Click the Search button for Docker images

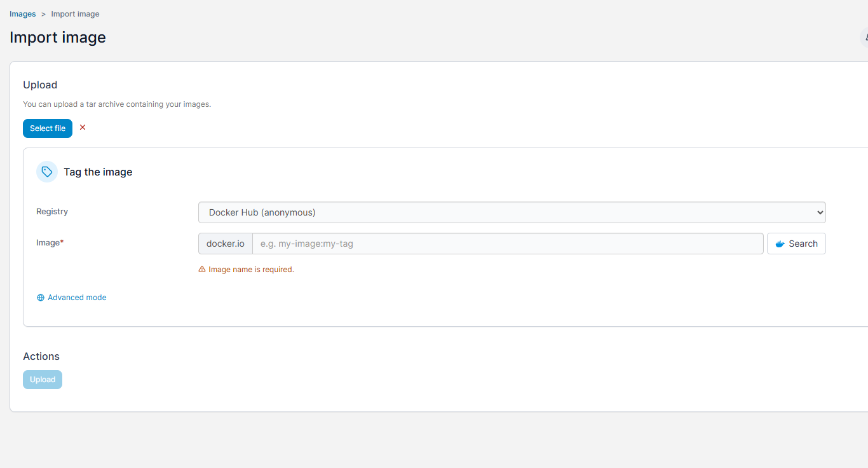(796, 244)
